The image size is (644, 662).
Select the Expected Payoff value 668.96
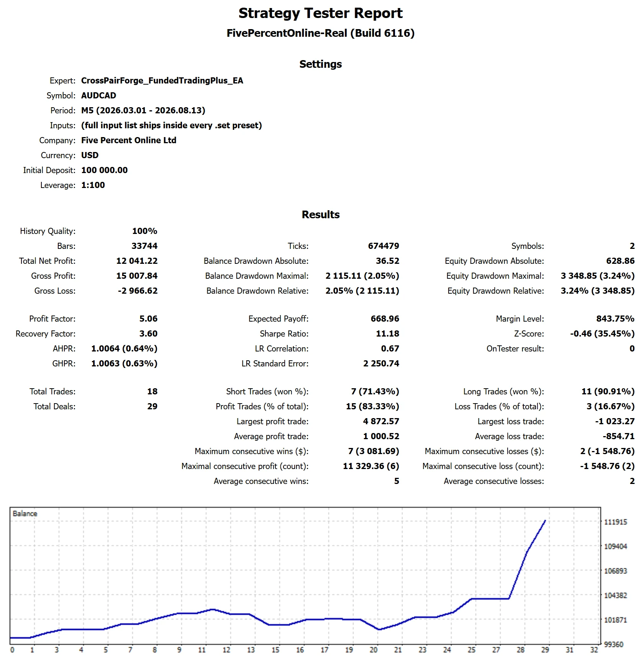point(385,319)
